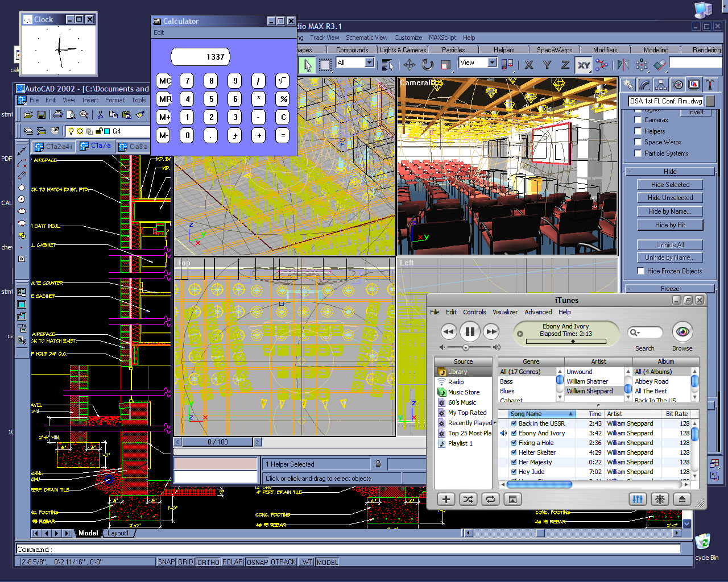Viewport: 728px width, 582px height.
Task: Advance the MAX time slider right arrow
Action: click(258, 442)
